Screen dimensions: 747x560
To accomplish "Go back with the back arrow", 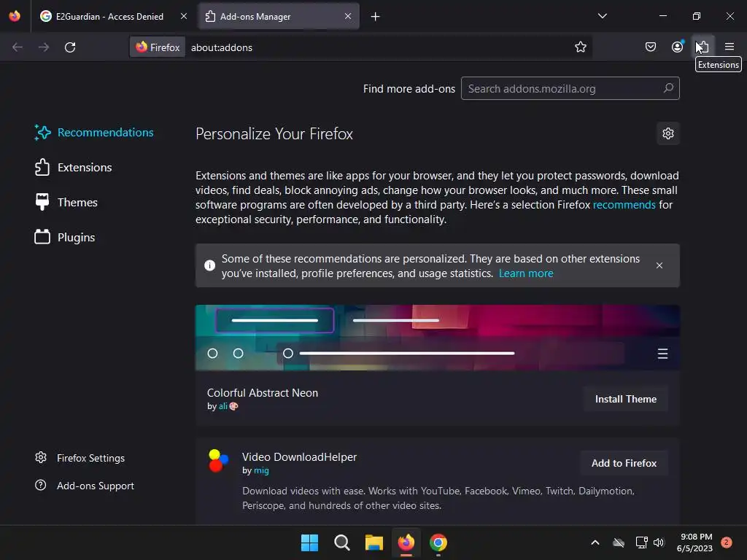I will [18, 47].
